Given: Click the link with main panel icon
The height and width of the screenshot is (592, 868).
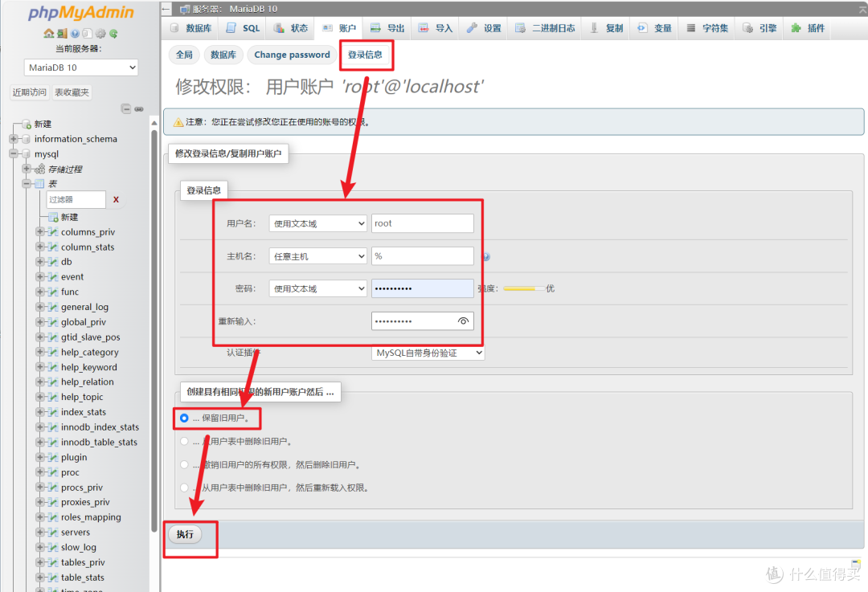Looking at the screenshot, I should (138, 108).
